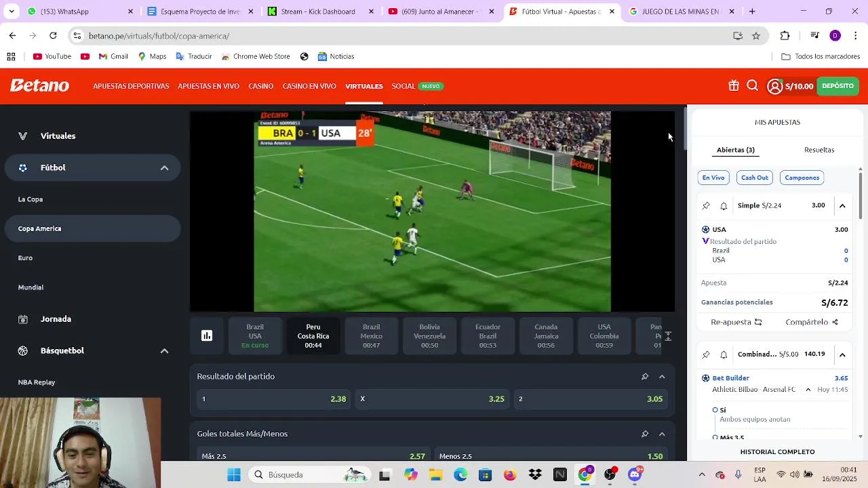This screenshot has width=868, height=488.
Task: Bet on odds 2.38 for outcome 1
Action: coord(274,399)
